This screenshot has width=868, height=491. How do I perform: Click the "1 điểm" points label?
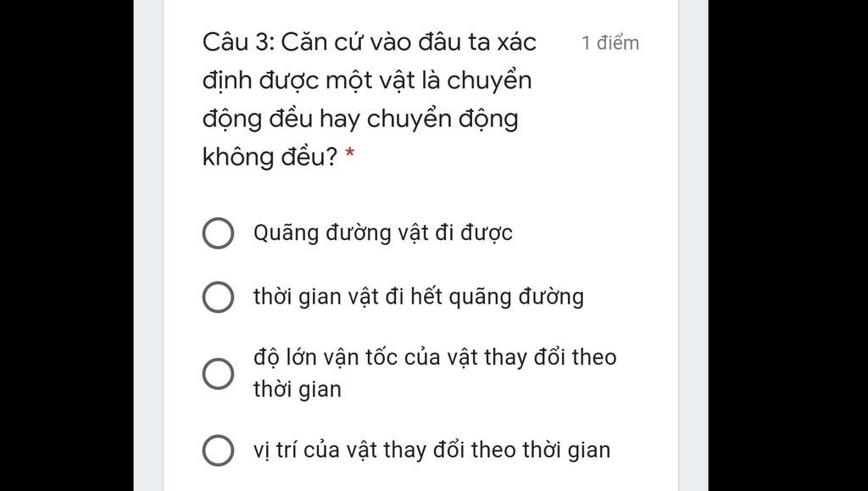(x=610, y=43)
